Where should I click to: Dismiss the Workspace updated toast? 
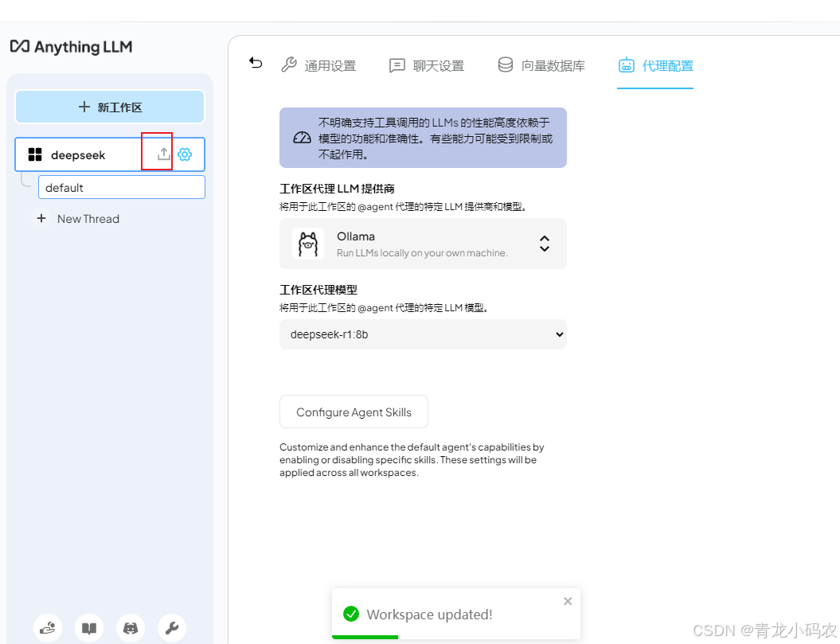pos(568,601)
